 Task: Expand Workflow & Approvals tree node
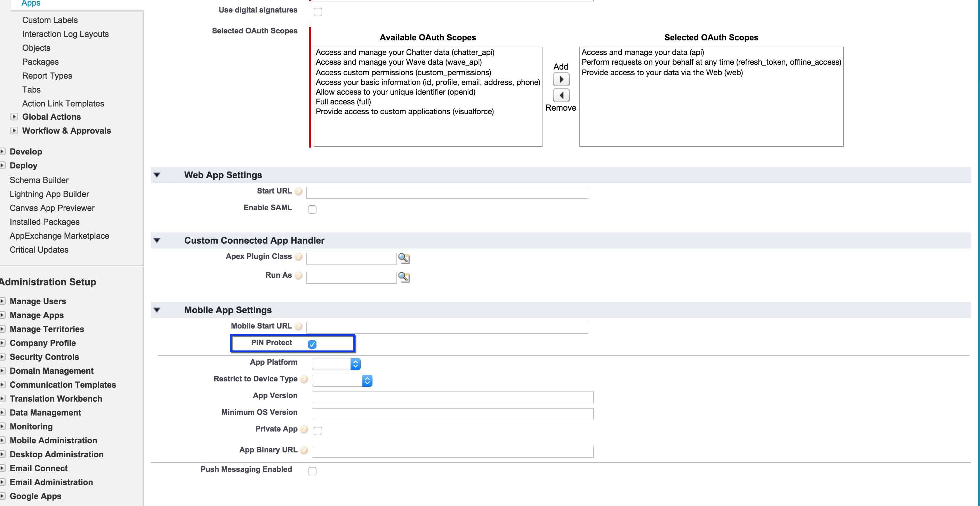pyautogui.click(x=14, y=131)
